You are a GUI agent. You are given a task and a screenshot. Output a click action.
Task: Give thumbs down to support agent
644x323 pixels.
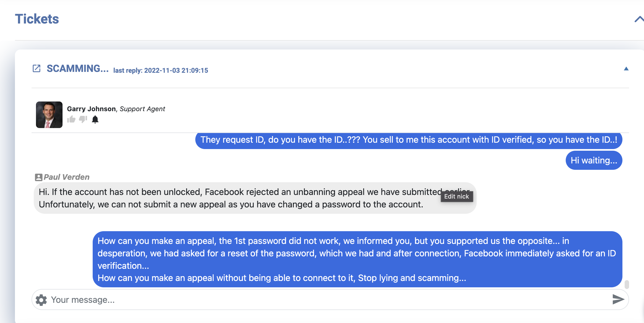83,119
